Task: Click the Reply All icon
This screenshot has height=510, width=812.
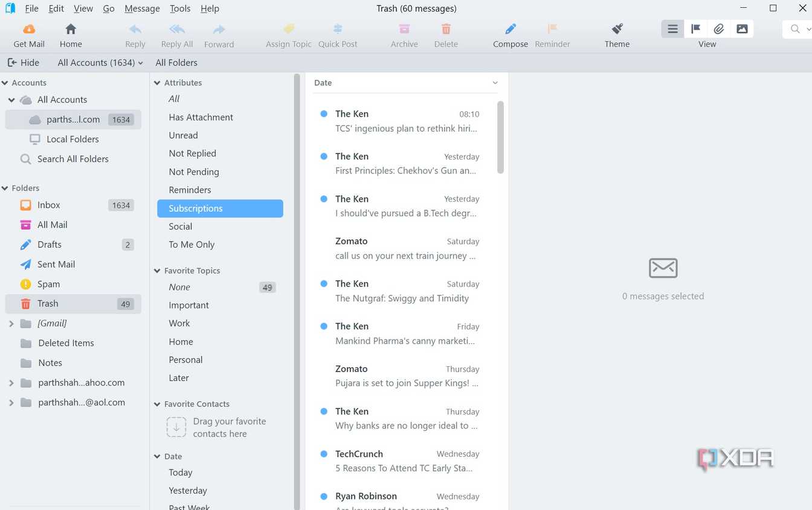Action: 177,29
